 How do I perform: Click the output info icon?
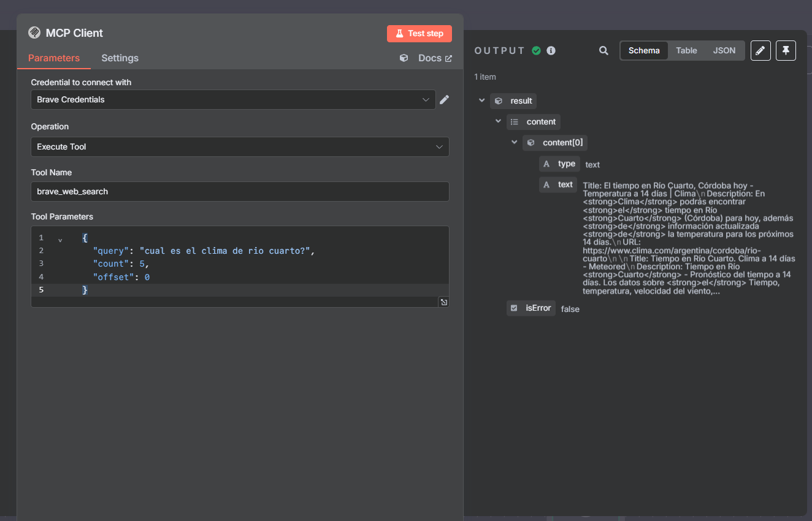(551, 50)
